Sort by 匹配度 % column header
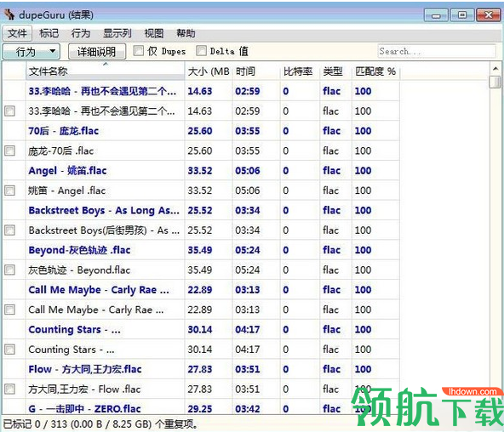 [x=375, y=71]
